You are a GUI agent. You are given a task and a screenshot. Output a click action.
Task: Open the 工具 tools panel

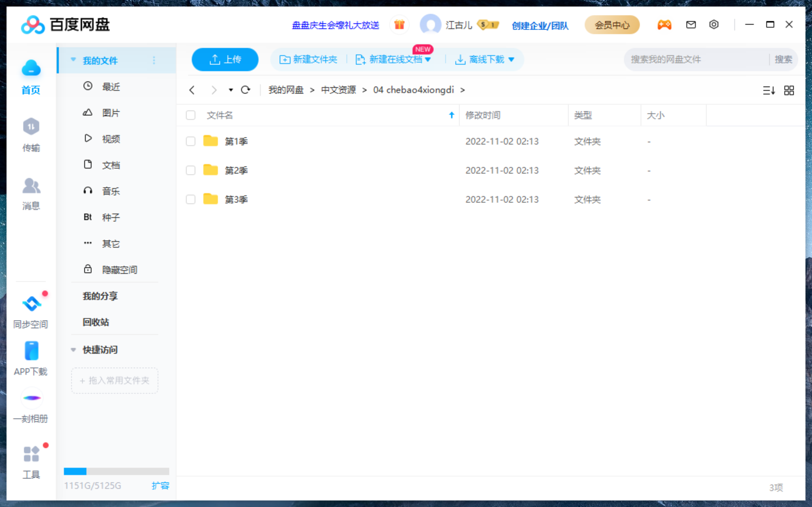click(31, 460)
